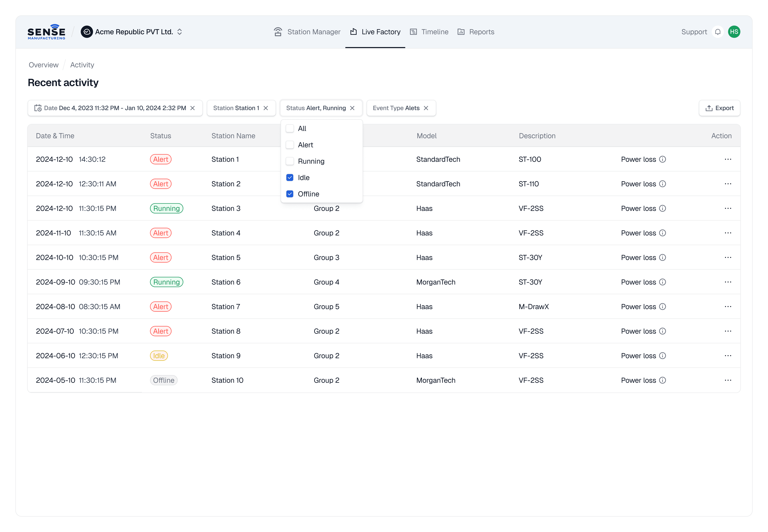This screenshot has width=768, height=532.
Task: Tick the All statuses checkbox
Action: tap(290, 128)
